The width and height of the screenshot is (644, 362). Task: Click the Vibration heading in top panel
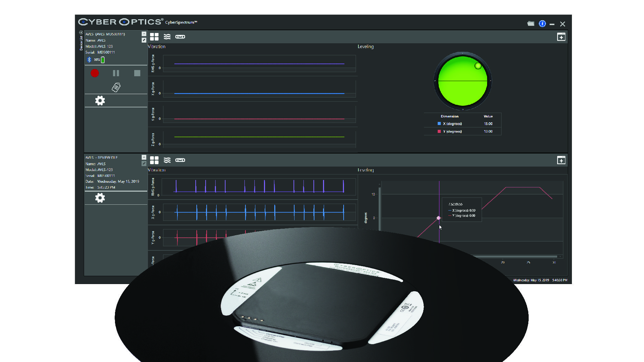(157, 47)
